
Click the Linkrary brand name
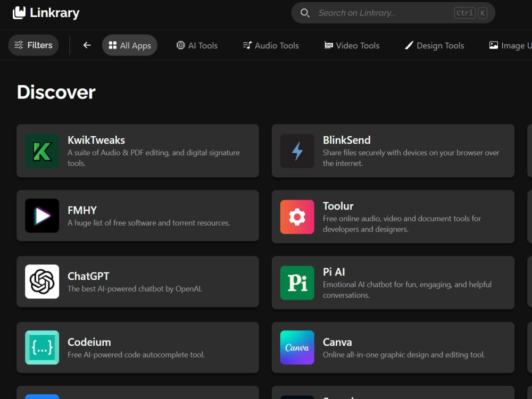click(x=55, y=13)
